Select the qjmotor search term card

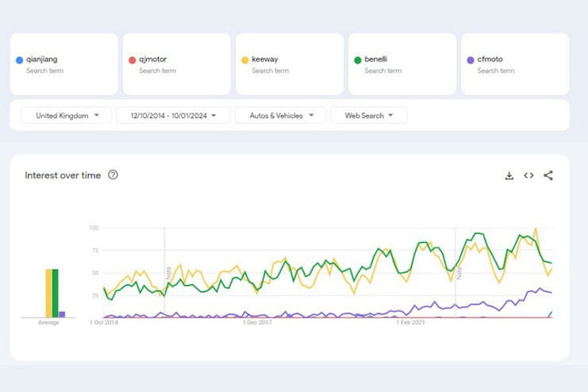(x=176, y=64)
